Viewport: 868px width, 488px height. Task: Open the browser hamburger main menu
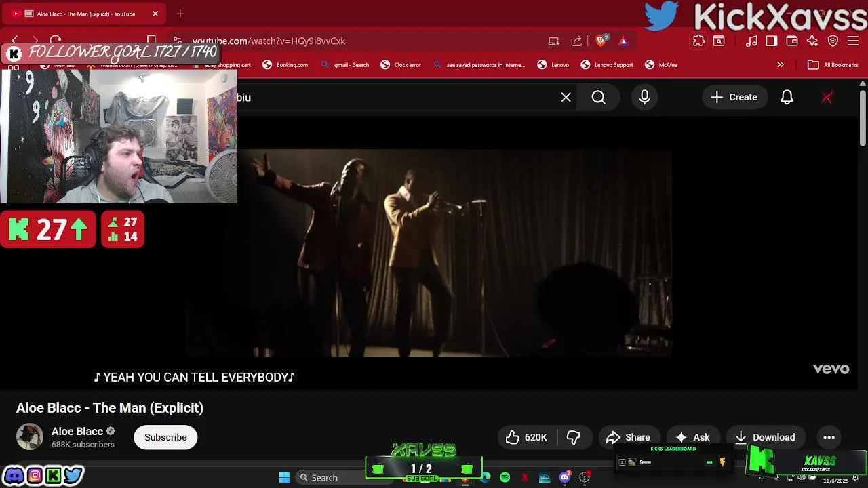(x=853, y=41)
